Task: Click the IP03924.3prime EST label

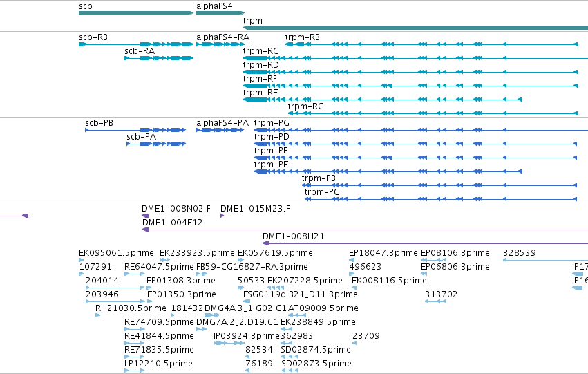Action: [x=247, y=336]
